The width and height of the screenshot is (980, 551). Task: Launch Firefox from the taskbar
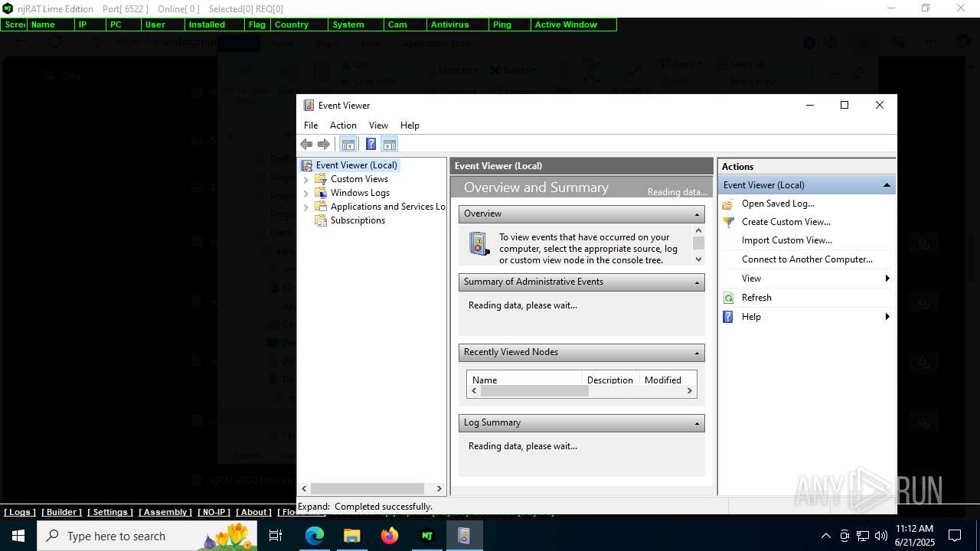click(x=389, y=536)
